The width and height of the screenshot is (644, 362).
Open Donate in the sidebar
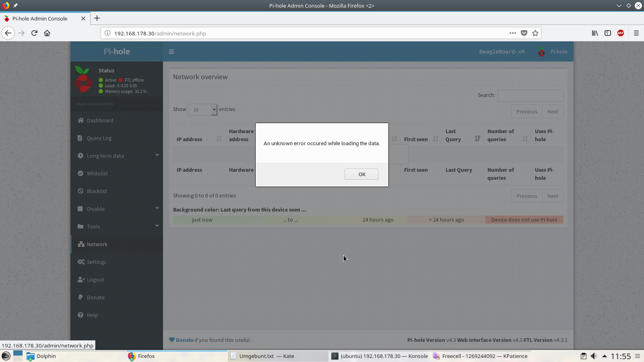click(117, 297)
